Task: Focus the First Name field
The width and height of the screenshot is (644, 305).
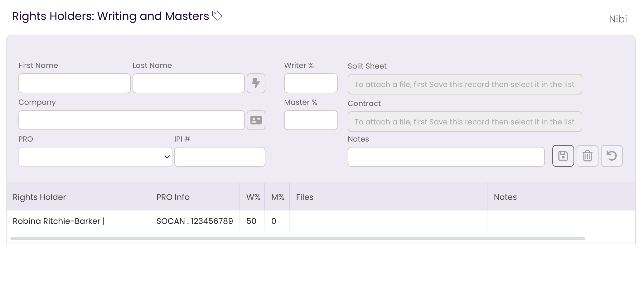Action: click(x=75, y=83)
